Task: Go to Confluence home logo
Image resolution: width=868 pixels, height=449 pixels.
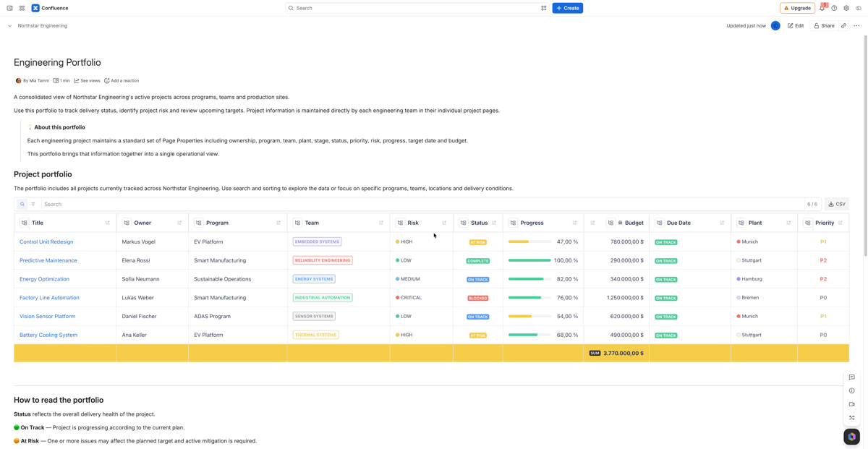Action: [50, 8]
